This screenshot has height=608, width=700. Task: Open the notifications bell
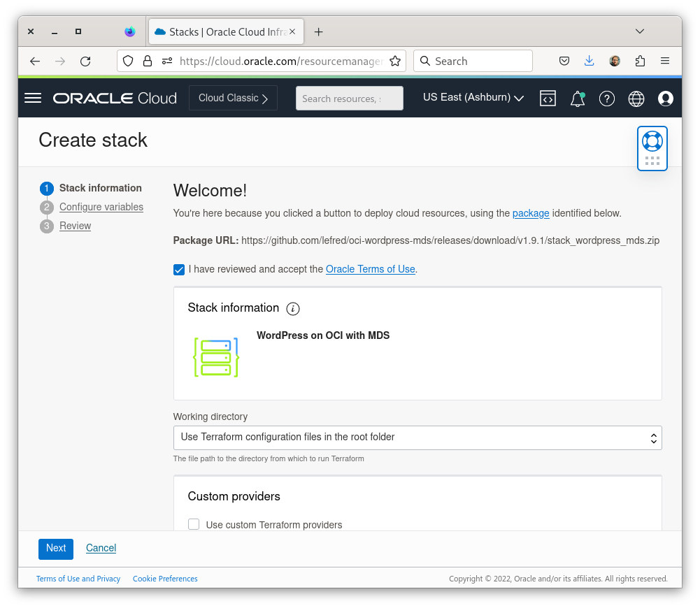(x=577, y=99)
